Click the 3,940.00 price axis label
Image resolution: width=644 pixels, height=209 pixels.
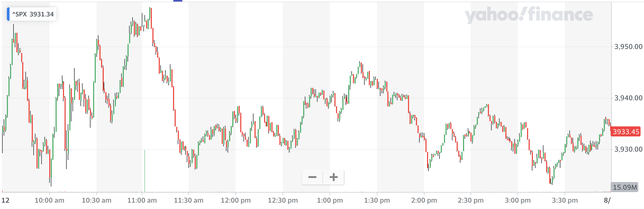point(628,98)
